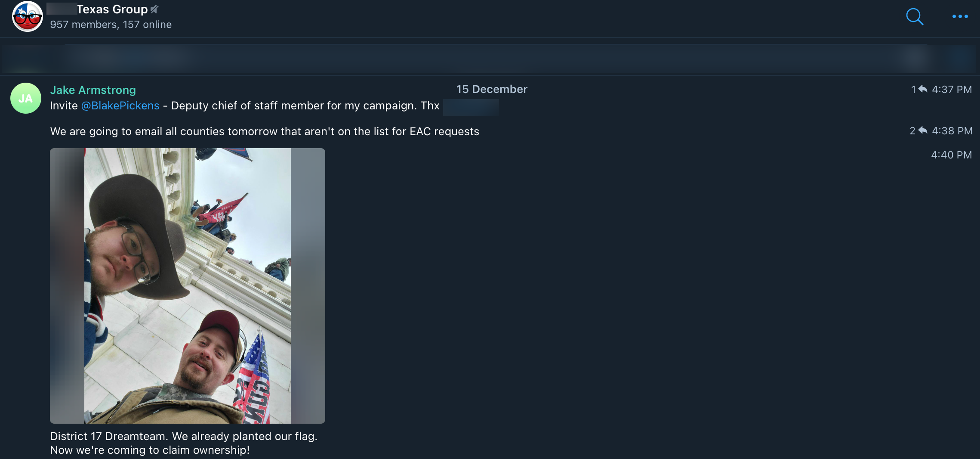The image size is (980, 459).
Task: Click the blurred pinned message bar
Action: point(490,58)
